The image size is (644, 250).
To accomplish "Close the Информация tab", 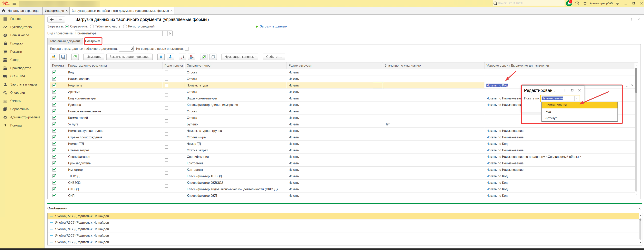I will click(x=66, y=11).
